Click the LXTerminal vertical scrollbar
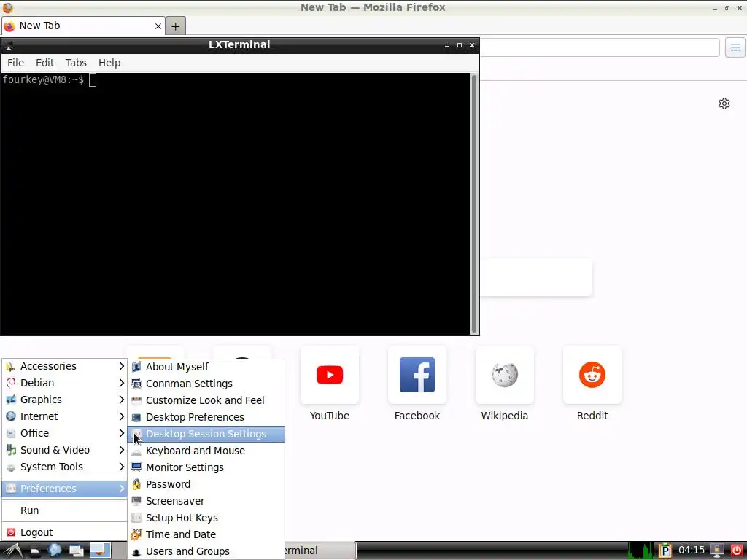747x560 pixels. tap(474, 203)
